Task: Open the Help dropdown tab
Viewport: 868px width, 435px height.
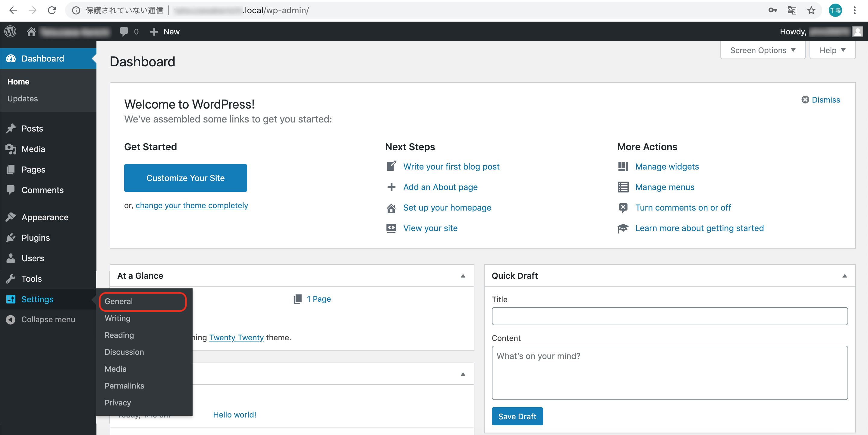Action: [x=832, y=50]
